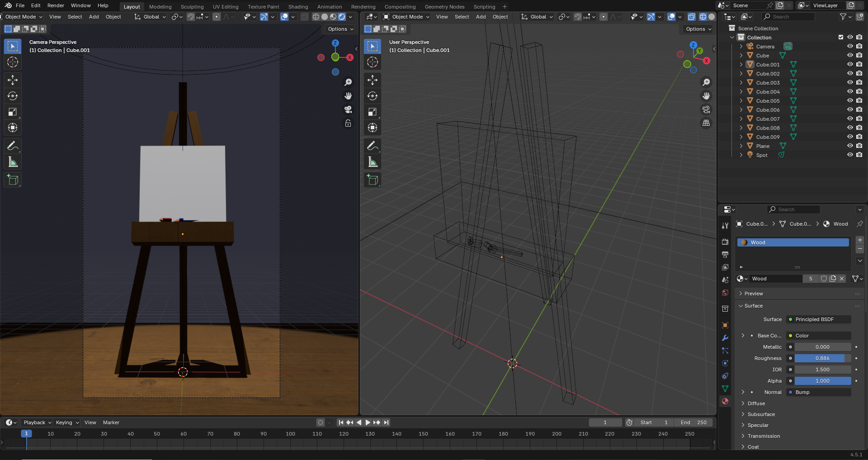
Task: Hide Cube.004 with its eye icon
Action: tap(850, 92)
